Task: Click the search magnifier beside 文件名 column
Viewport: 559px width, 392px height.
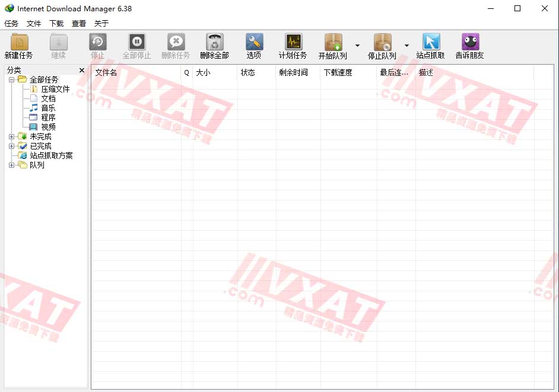Action: (186, 72)
